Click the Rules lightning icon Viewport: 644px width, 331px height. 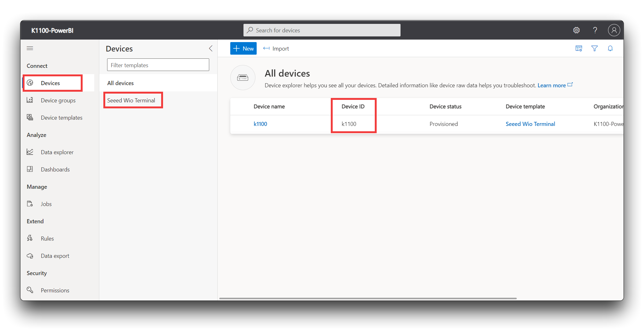point(30,238)
